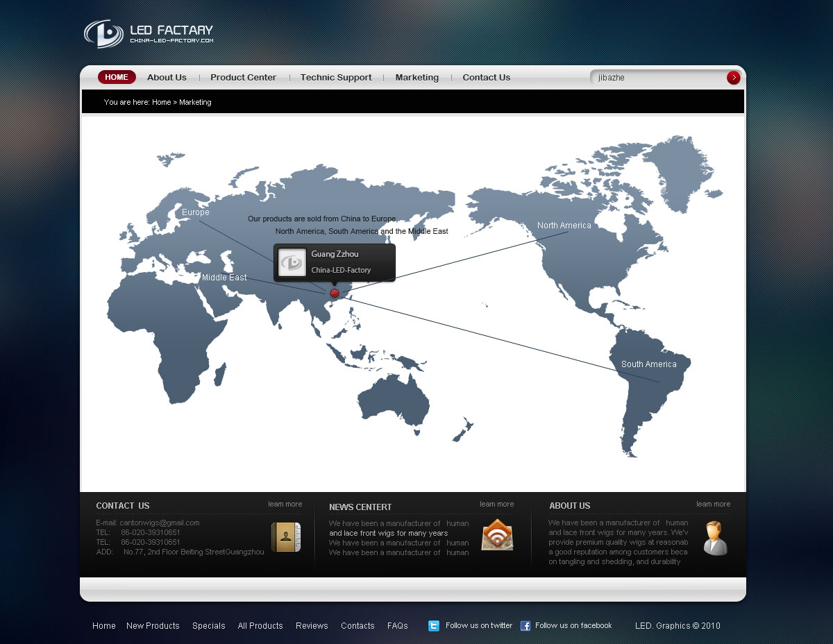Click inside the search field containing jibazhe

click(x=656, y=78)
